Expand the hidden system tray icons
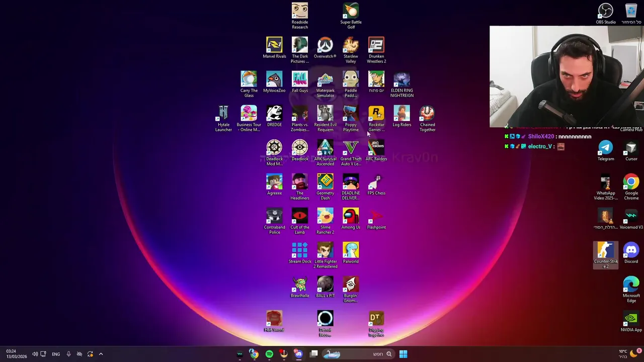 [x=101, y=354]
